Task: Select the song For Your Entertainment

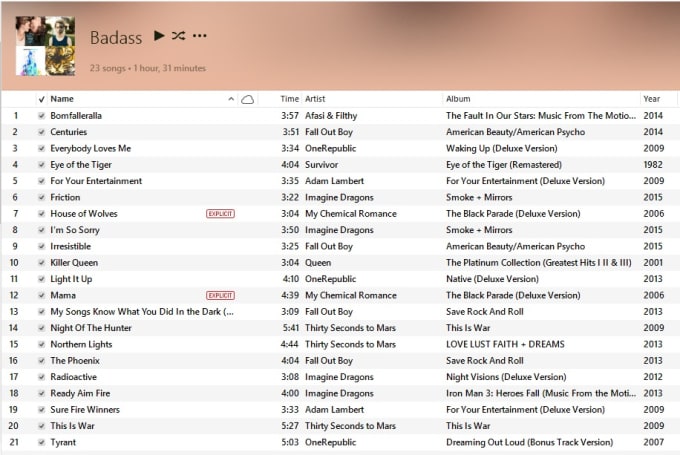Action: click(96, 181)
